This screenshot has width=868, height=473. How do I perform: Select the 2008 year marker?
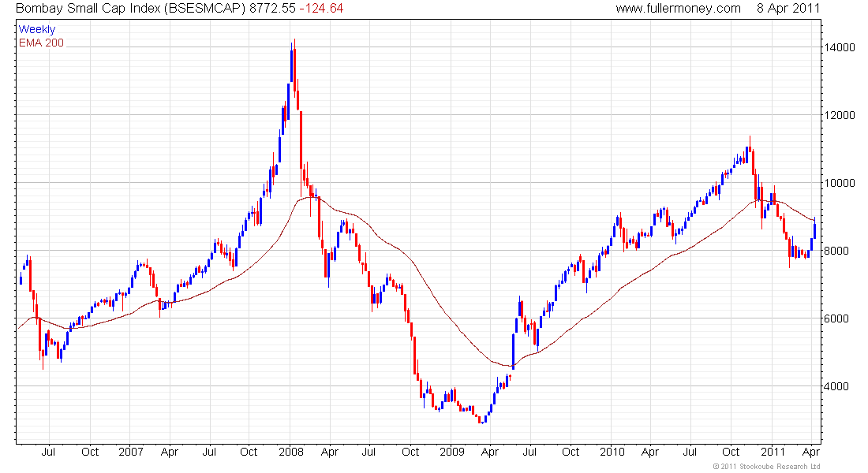pyautogui.click(x=291, y=452)
